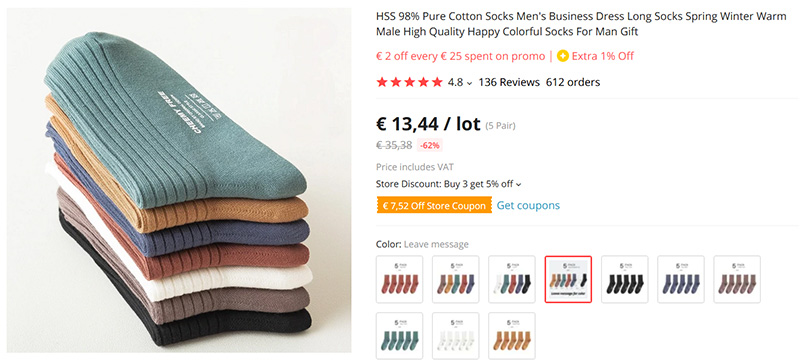Pick the all-white socks variant
The height and width of the screenshot is (364, 800).
[456, 336]
